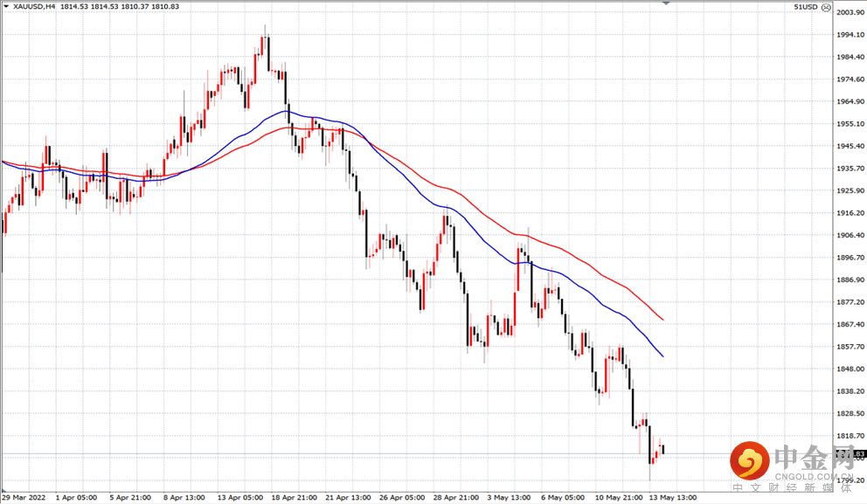Click the 1945.40 price scale label
The width and height of the screenshot is (867, 504).
coord(850,146)
